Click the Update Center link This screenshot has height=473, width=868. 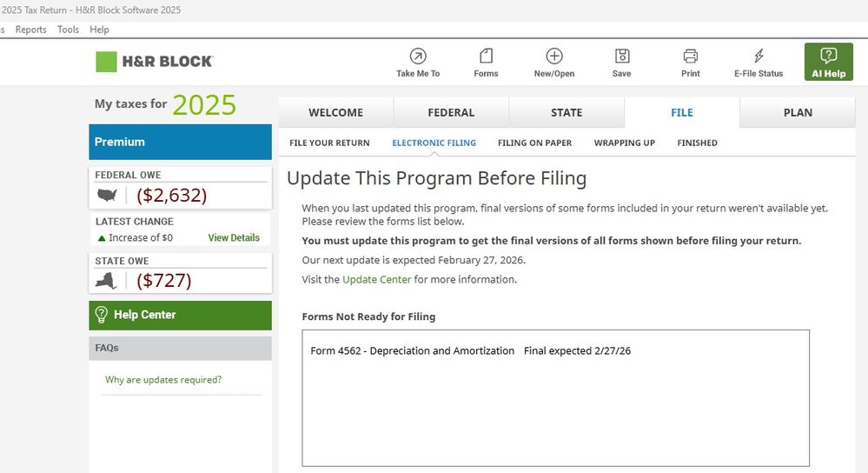pos(376,280)
